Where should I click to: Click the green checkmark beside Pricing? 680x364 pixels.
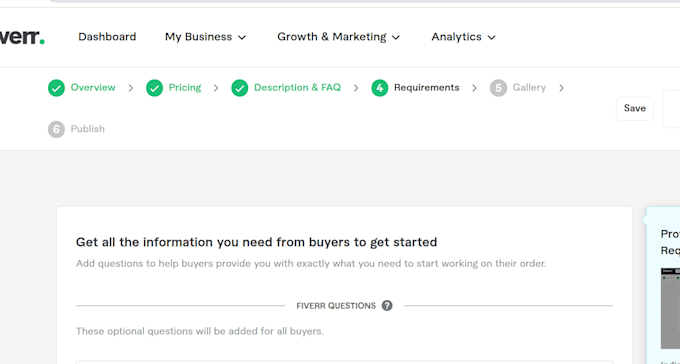pyautogui.click(x=154, y=88)
